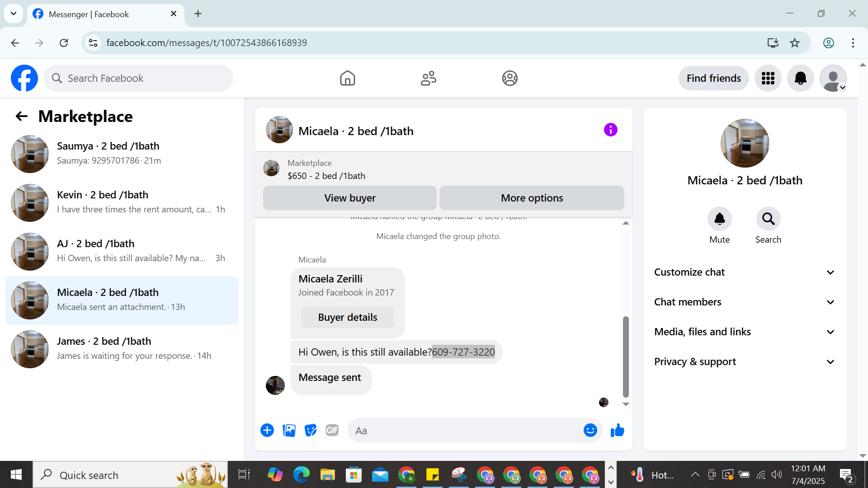Expand the Privacy & support section

click(x=745, y=361)
